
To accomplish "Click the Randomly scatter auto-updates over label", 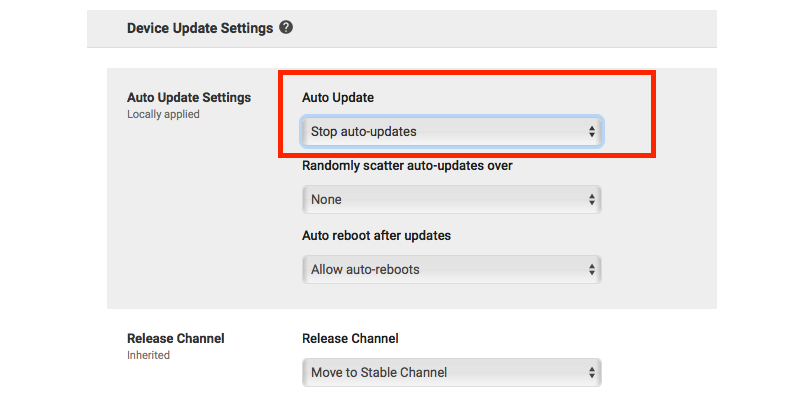I will [407, 166].
